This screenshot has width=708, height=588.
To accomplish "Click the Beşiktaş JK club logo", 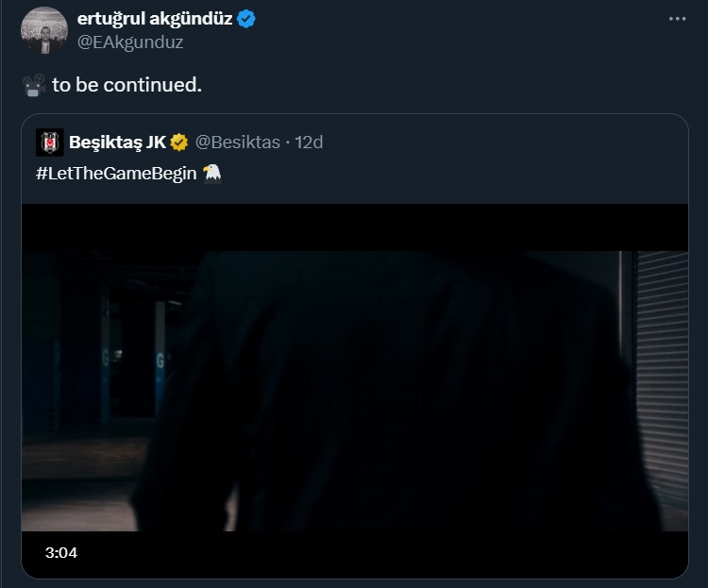I will [49, 143].
